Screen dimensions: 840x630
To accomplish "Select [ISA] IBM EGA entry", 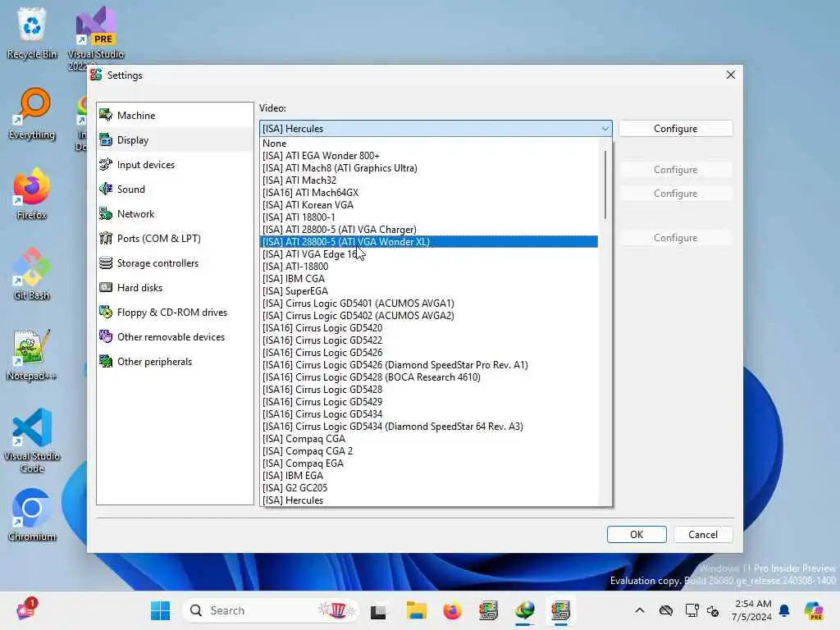I will click(429, 476).
